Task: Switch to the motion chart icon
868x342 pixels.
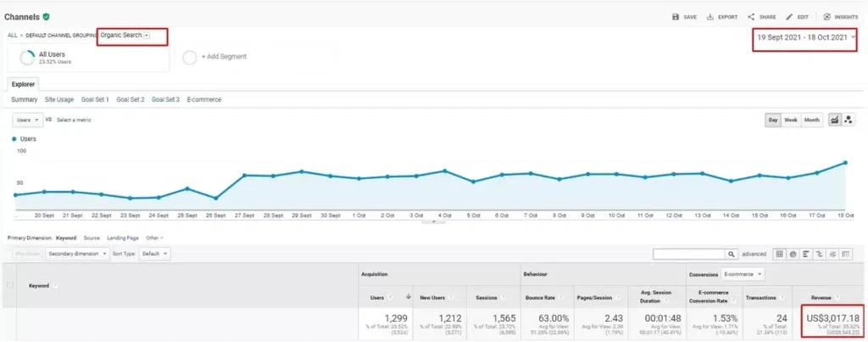Action: tap(849, 121)
